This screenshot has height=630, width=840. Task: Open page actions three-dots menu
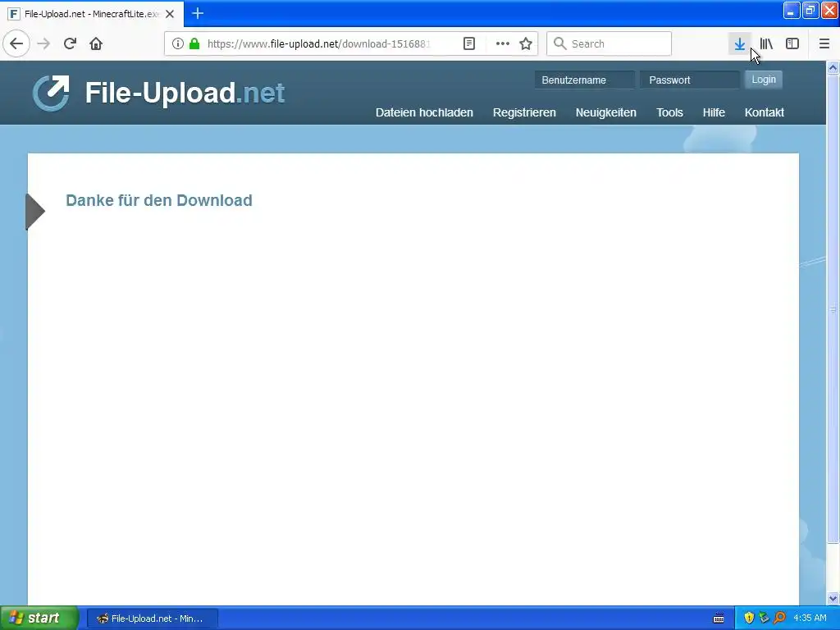pyautogui.click(x=503, y=43)
